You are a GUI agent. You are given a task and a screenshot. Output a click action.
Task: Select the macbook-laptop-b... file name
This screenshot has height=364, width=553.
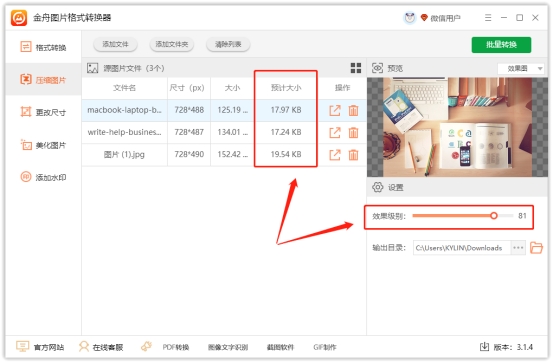coord(124,110)
